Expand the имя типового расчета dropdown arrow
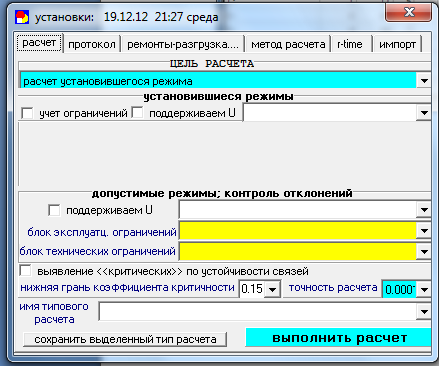The image size is (439, 366). [424, 312]
